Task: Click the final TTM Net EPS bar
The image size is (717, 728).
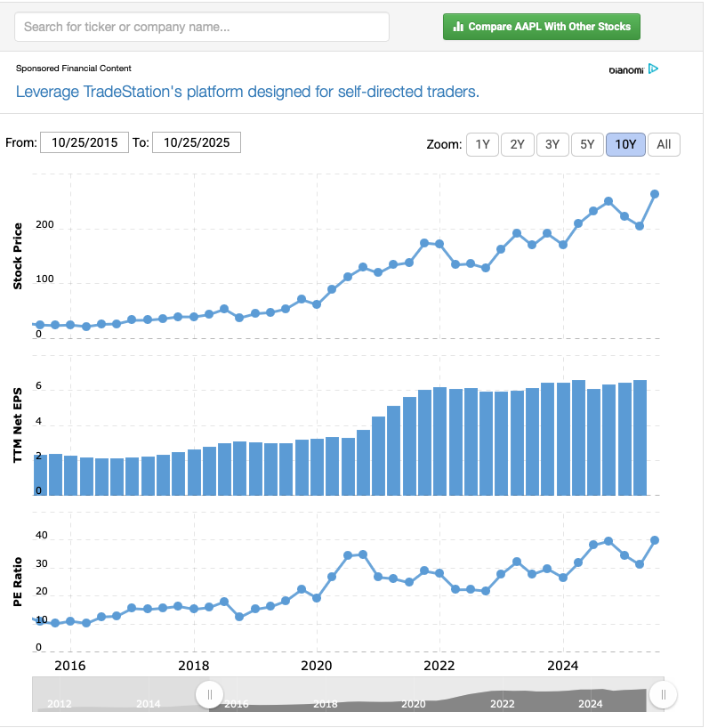Action: [640, 438]
